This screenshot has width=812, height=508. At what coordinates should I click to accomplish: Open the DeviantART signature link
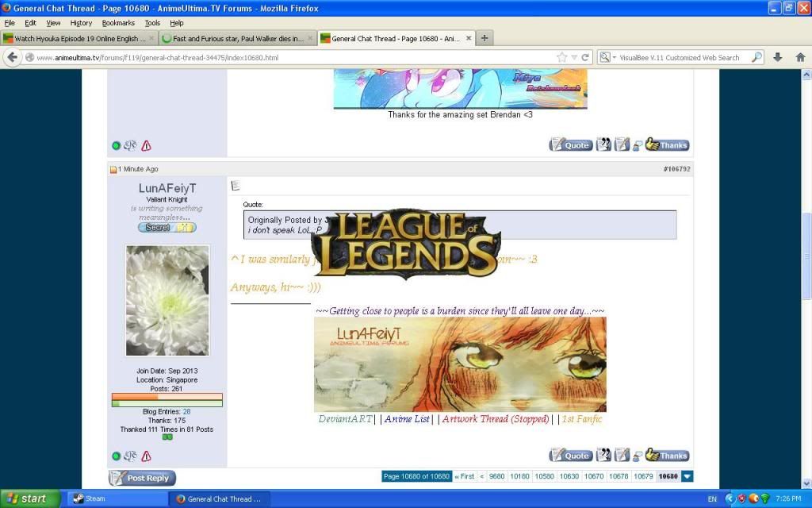point(345,419)
